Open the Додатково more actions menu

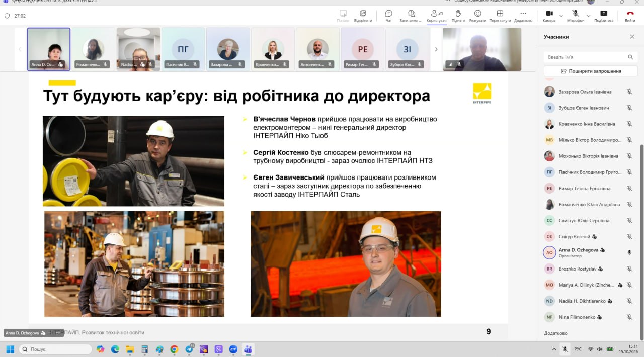[x=523, y=16]
